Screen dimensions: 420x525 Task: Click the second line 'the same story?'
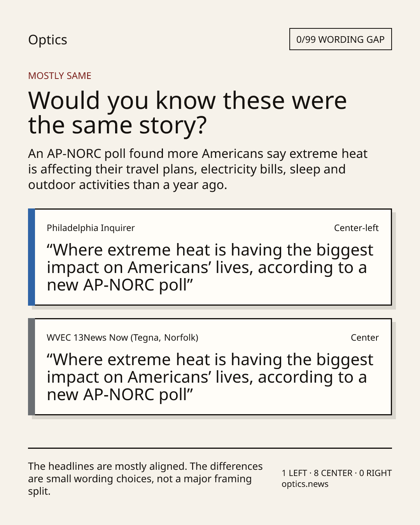pos(117,125)
